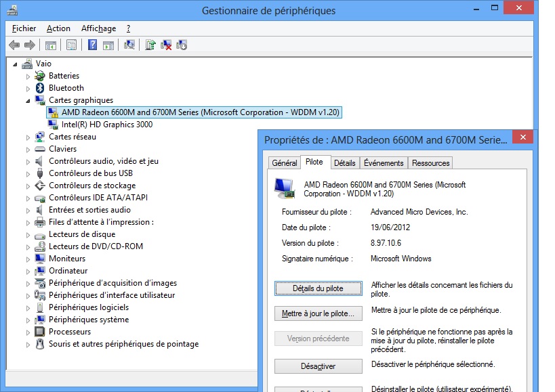Switch to the Détails tab
555x392 pixels.
pyautogui.click(x=345, y=163)
